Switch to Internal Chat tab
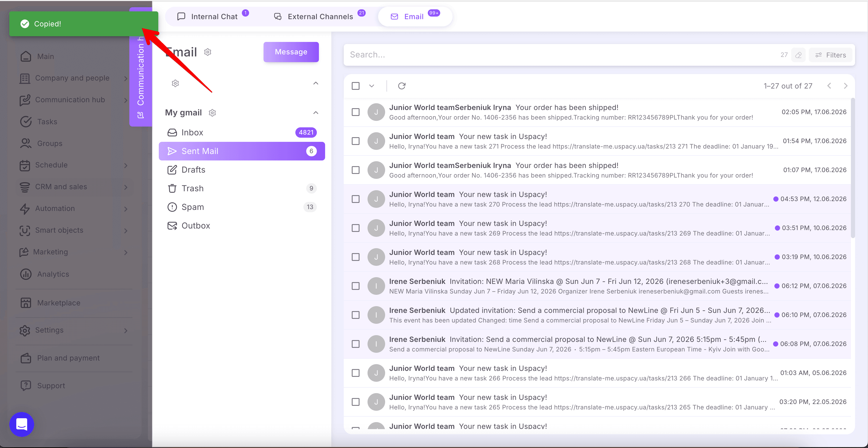868x448 pixels. [x=213, y=17]
